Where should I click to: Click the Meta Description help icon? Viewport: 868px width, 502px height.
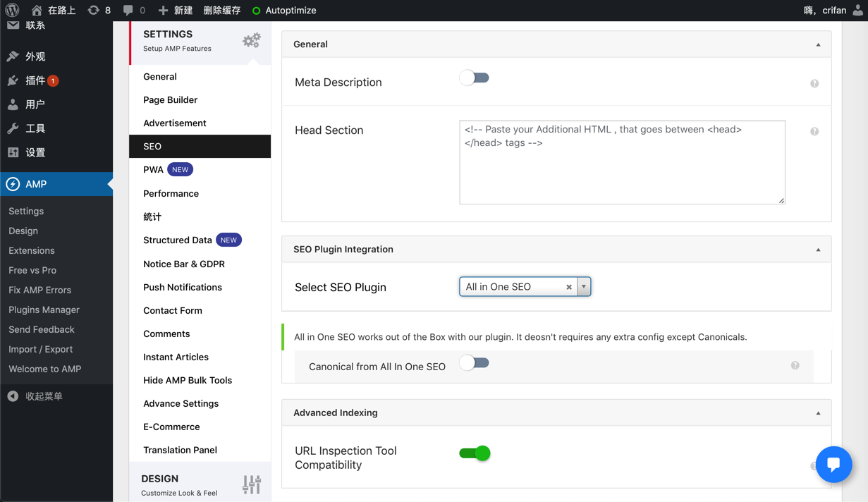[814, 83]
